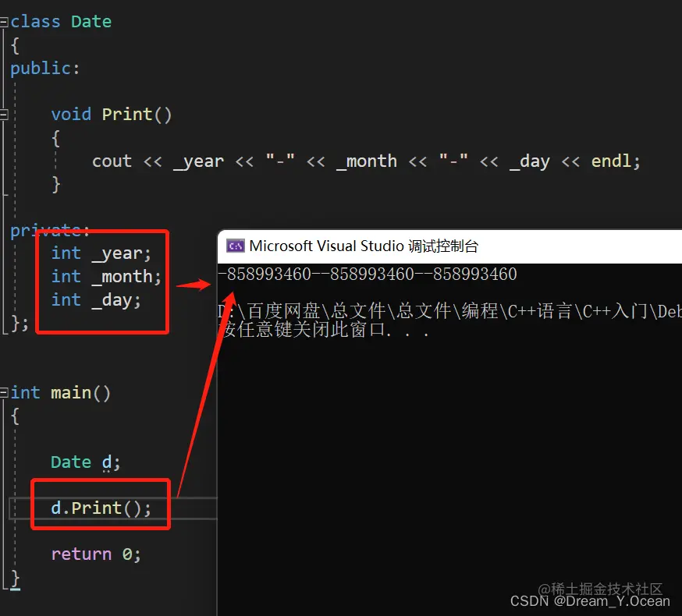
Task: Click the int _year; member declaration
Action: [101, 254]
